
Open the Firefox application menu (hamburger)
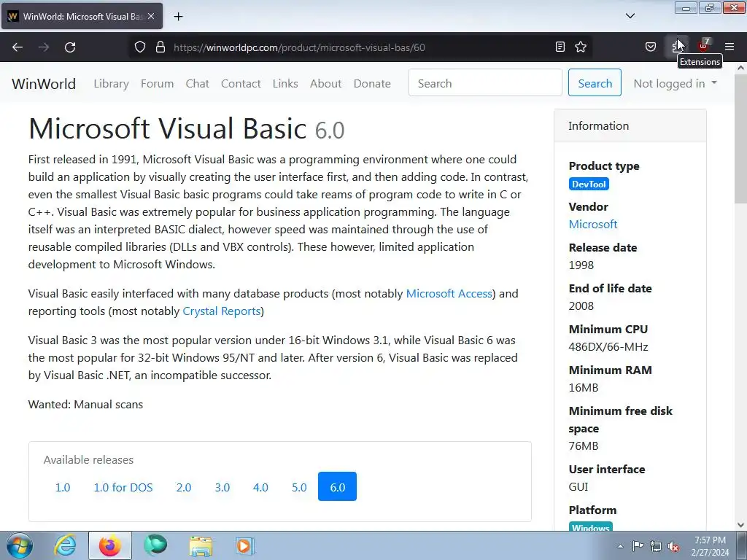729,47
